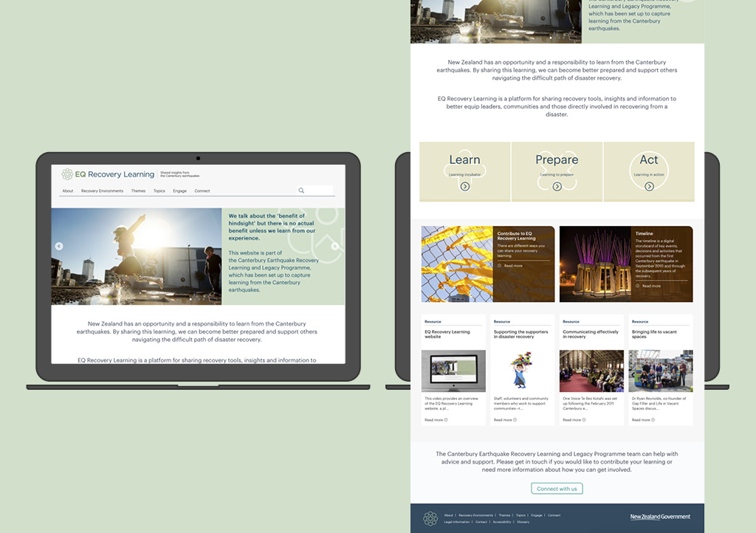Click 'Supporting the supporters in disaster recovery' title
Screen dimensions: 756x533
coord(520,334)
